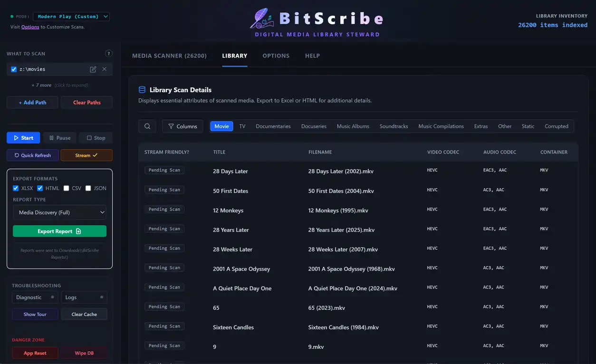Sort by the Container column header
This screenshot has height=364, width=596.
click(x=554, y=152)
